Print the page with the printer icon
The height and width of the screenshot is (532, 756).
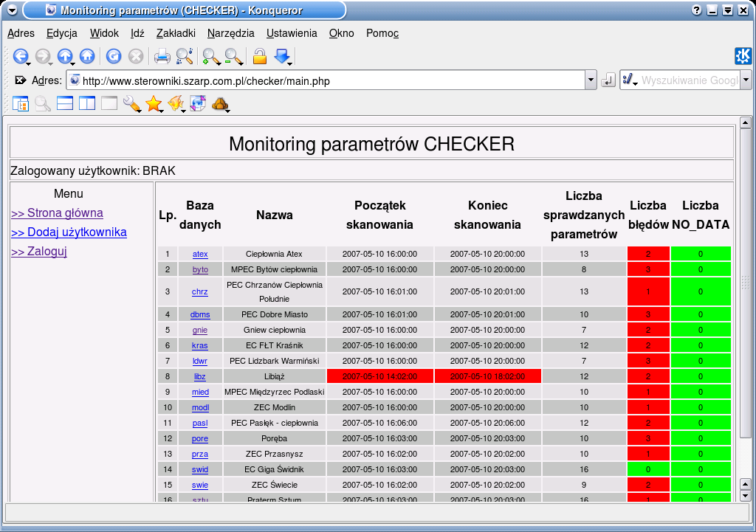click(x=162, y=56)
